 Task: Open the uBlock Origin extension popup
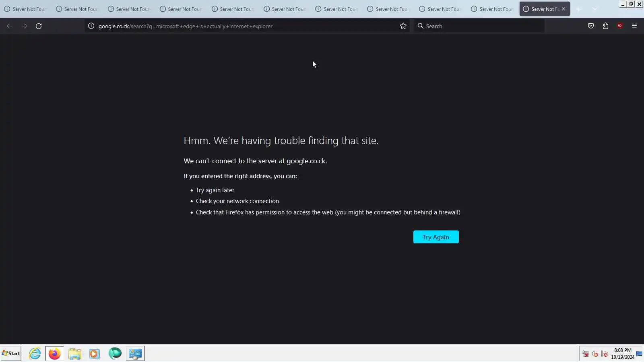pos(620,26)
